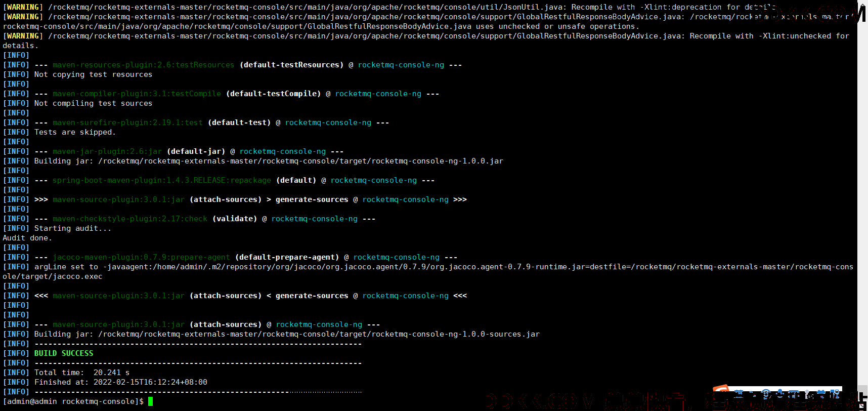Click the user account icon in input toolbar

809,394
